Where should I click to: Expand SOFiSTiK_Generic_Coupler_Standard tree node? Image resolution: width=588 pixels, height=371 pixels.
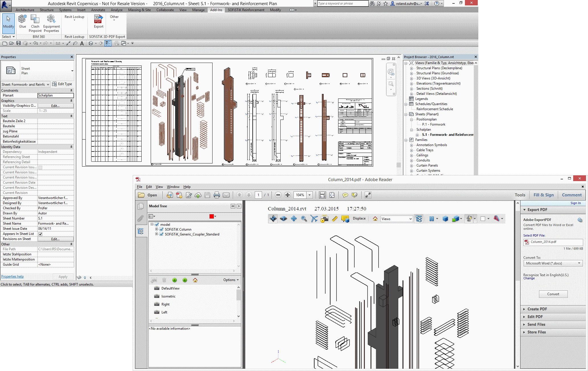tap(156, 234)
